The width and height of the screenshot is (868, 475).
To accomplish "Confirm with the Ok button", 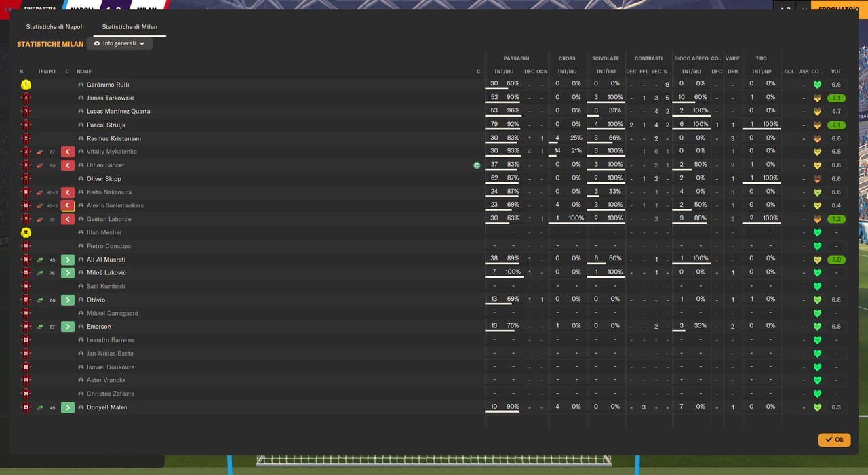I will (834, 440).
